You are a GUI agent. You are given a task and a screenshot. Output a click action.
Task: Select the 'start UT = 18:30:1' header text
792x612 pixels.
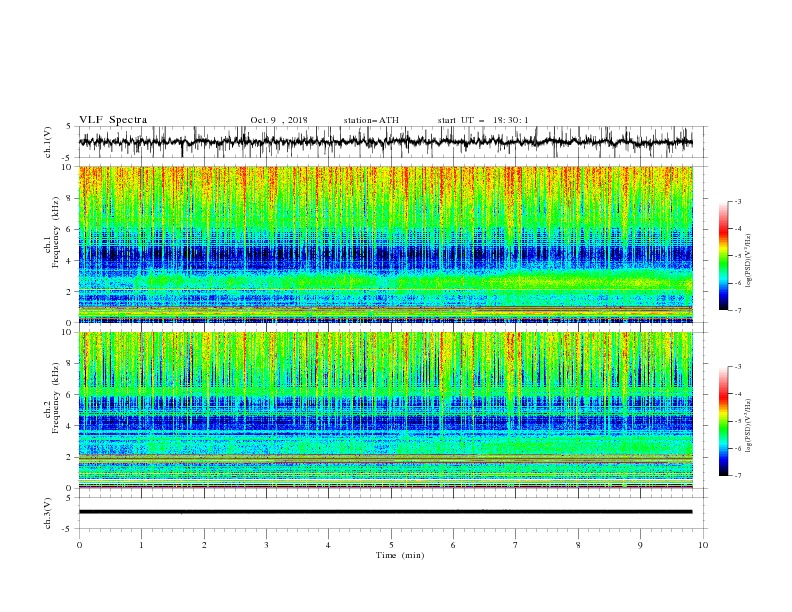point(483,120)
